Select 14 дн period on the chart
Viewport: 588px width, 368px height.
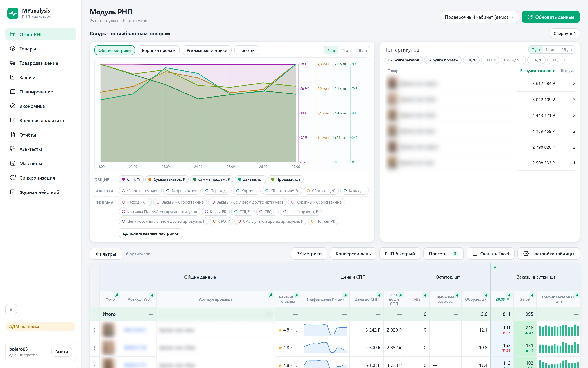pyautogui.click(x=345, y=50)
